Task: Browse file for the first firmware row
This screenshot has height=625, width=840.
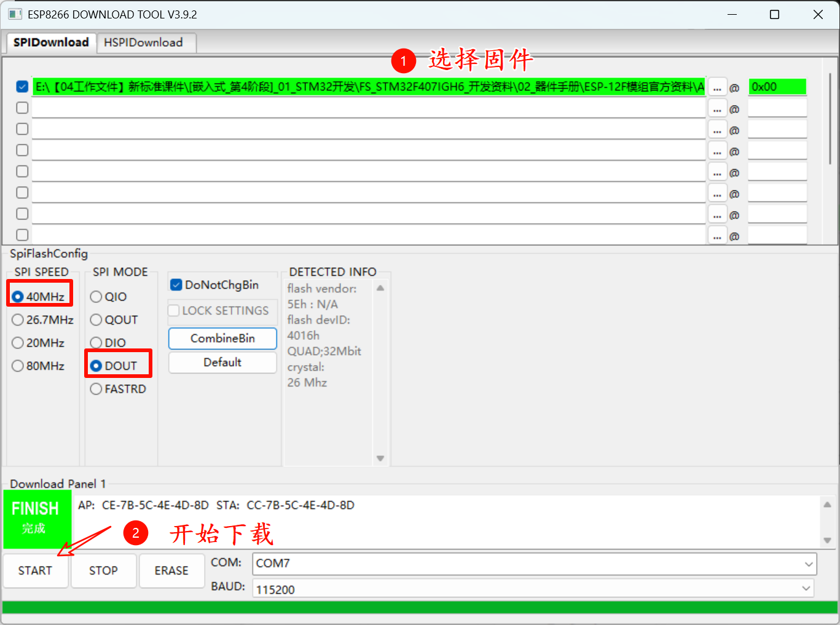Action: (x=717, y=87)
